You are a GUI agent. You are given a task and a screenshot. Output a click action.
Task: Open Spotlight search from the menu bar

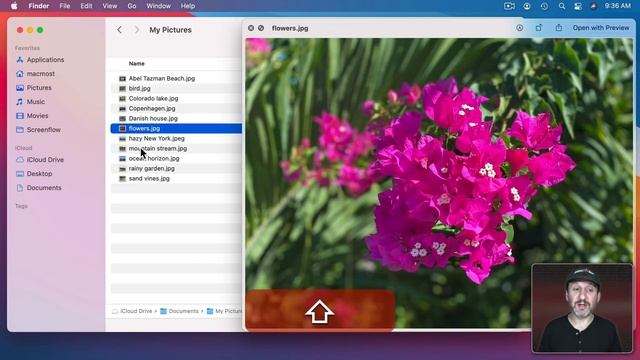[x=562, y=6]
